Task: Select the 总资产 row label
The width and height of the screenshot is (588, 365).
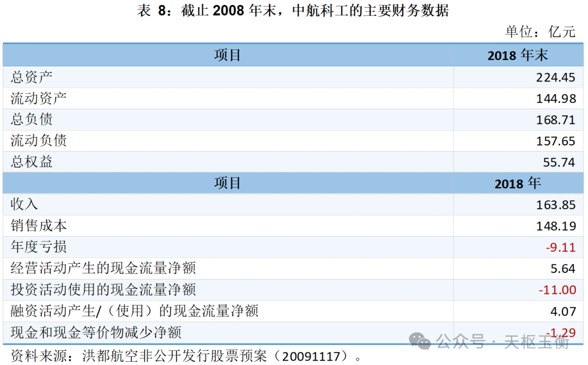Action: point(32,77)
